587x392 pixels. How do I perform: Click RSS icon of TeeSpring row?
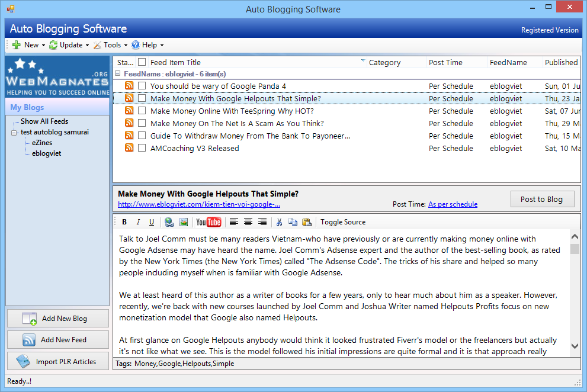coord(129,111)
